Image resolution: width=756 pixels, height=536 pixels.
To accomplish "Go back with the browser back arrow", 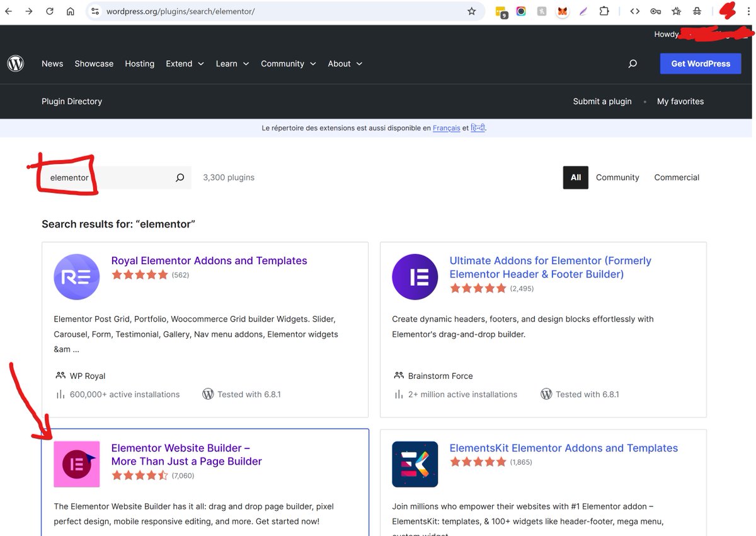I will click(8, 11).
